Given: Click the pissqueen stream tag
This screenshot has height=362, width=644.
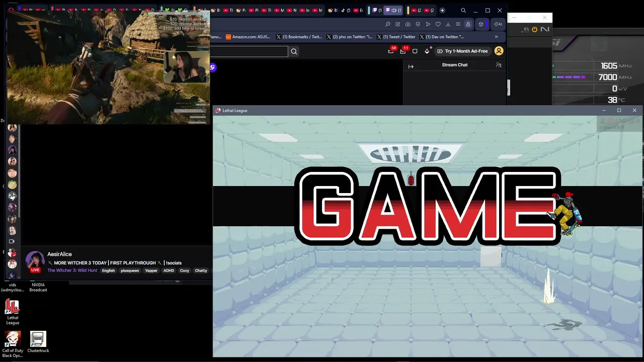Looking at the screenshot, I should (x=130, y=270).
